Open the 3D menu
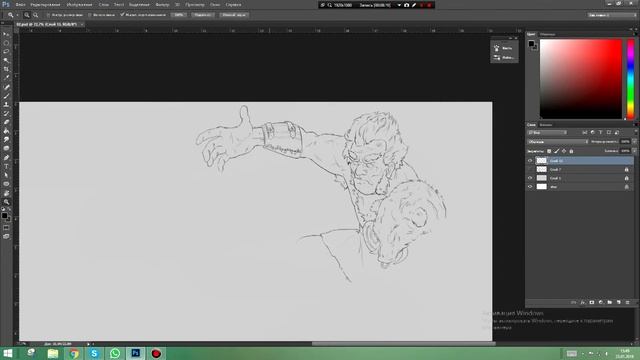The height and width of the screenshot is (360, 640). [x=177, y=4]
